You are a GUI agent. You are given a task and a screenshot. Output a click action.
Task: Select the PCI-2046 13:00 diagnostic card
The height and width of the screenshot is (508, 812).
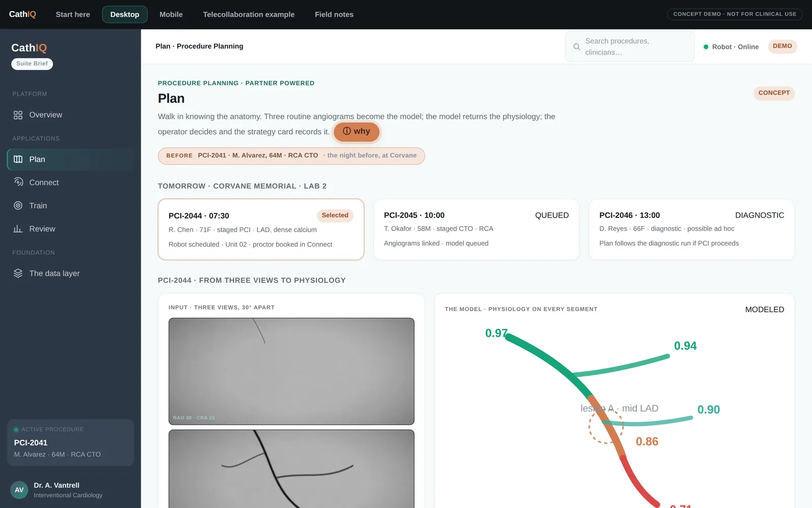[692, 230]
